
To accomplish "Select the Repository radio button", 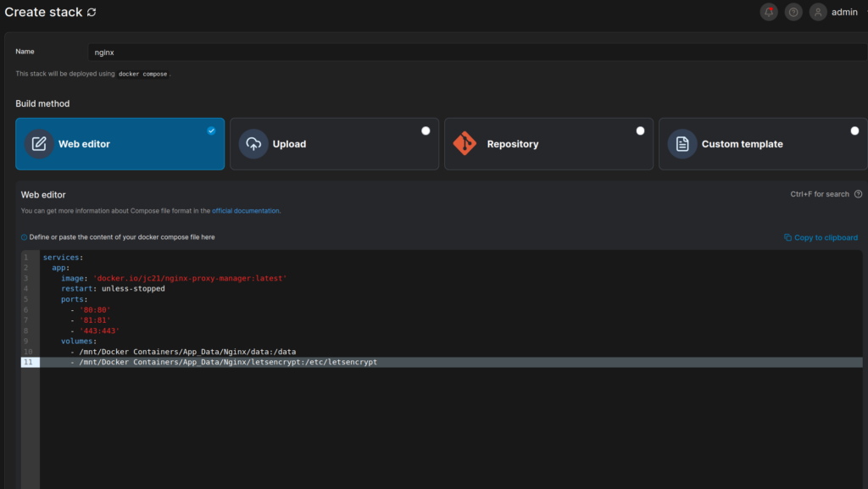I will click(641, 131).
